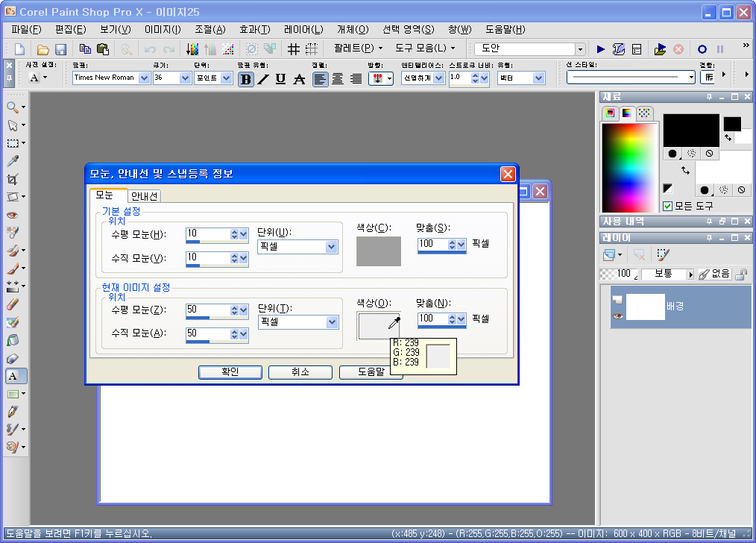The width and height of the screenshot is (756, 543).
Task: Click the 수평 모눈(H) value field
Action: coord(207,233)
